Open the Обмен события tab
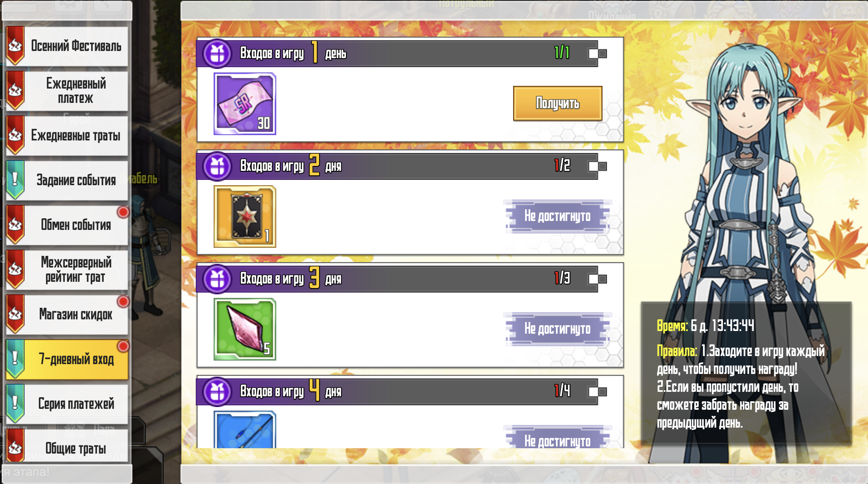The image size is (868, 484). tap(67, 225)
